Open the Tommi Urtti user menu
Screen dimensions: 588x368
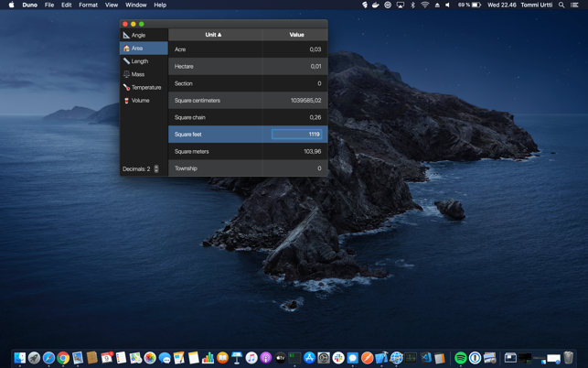[538, 5]
